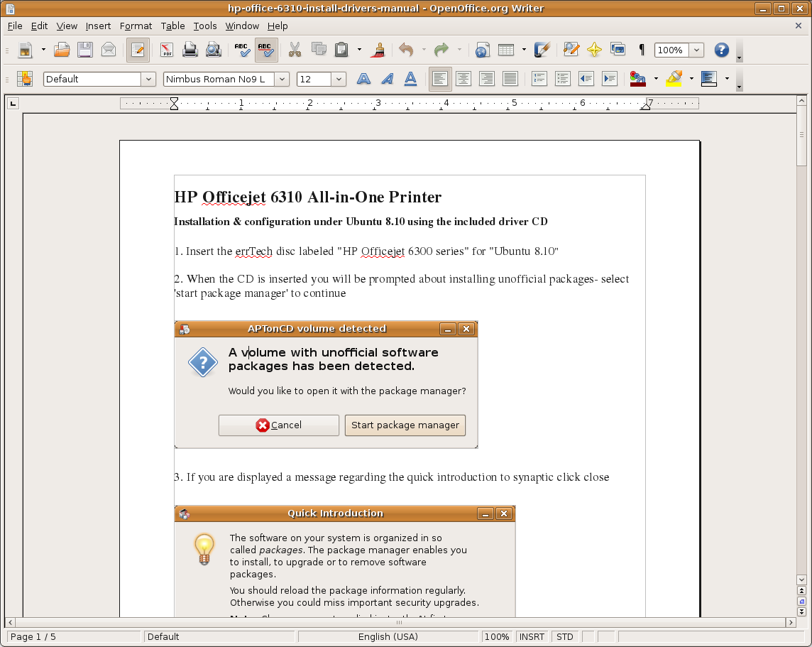The width and height of the screenshot is (812, 647).
Task: Open the View menu
Action: [x=67, y=26]
